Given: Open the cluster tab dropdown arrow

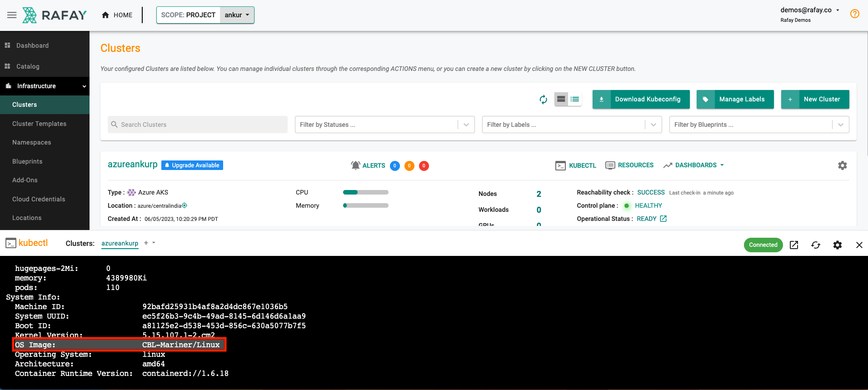Looking at the screenshot, I should [x=154, y=243].
